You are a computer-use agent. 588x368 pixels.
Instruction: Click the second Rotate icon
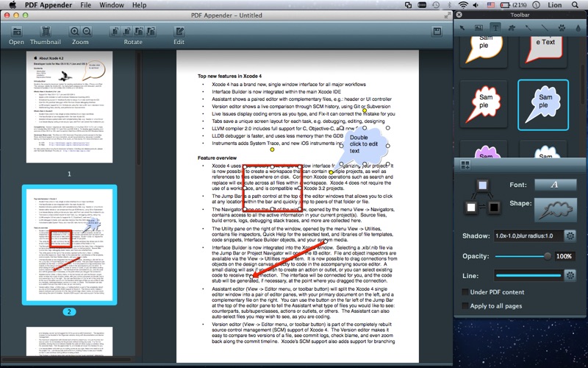(127, 32)
